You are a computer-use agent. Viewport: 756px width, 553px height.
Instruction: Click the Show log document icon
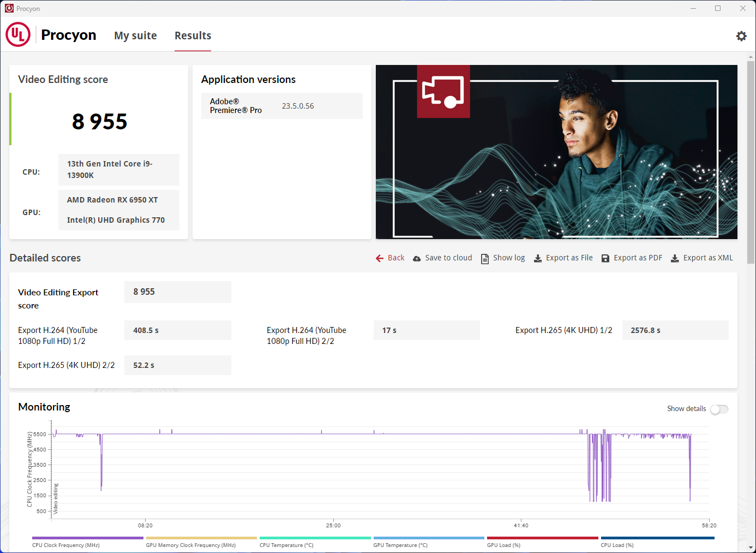coord(485,258)
